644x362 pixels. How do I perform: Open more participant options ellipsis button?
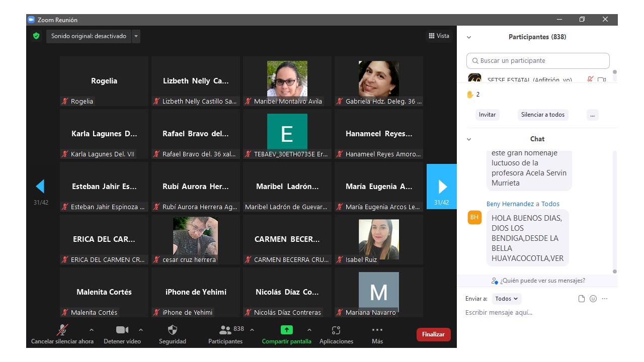pyautogui.click(x=592, y=115)
